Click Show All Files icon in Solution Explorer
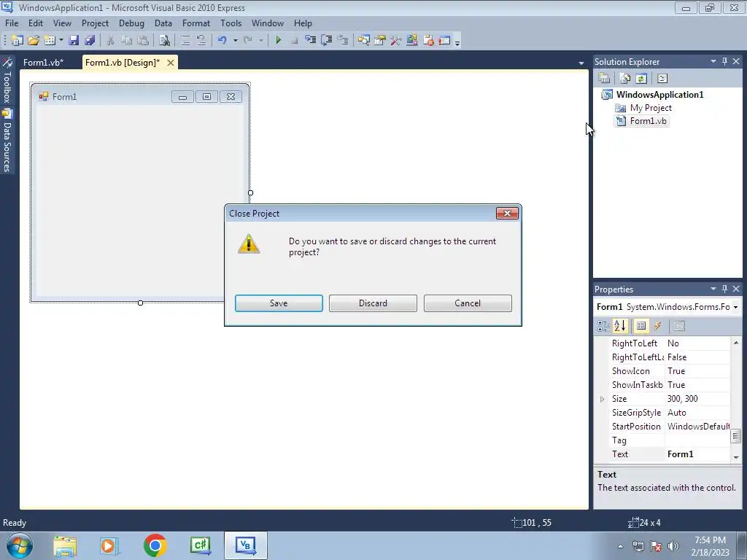Screen dimensions: 747x560 [x=625, y=79]
